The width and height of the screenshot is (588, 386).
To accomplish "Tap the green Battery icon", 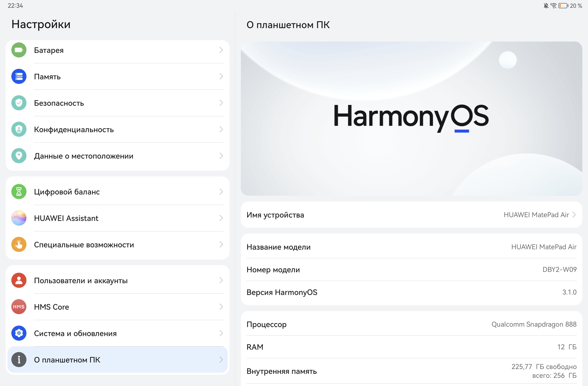I will [19, 50].
